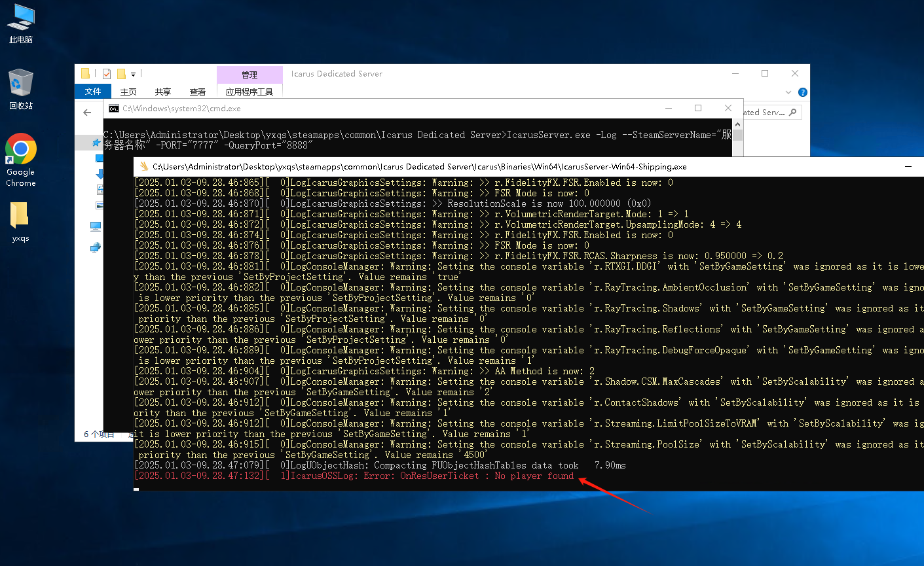Image resolution: width=924 pixels, height=566 pixels.
Task: Click the Explorer search box
Action: 772,113
